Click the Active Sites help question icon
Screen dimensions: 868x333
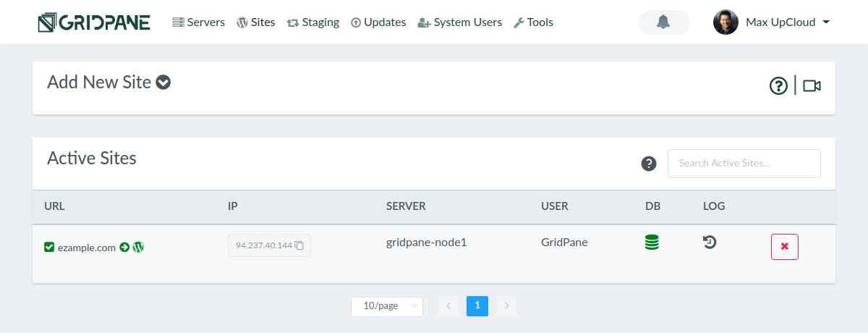[649, 164]
